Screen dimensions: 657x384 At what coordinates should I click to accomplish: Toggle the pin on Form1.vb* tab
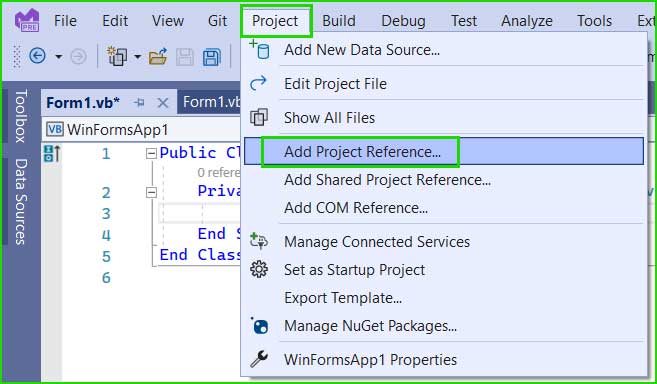[139, 102]
